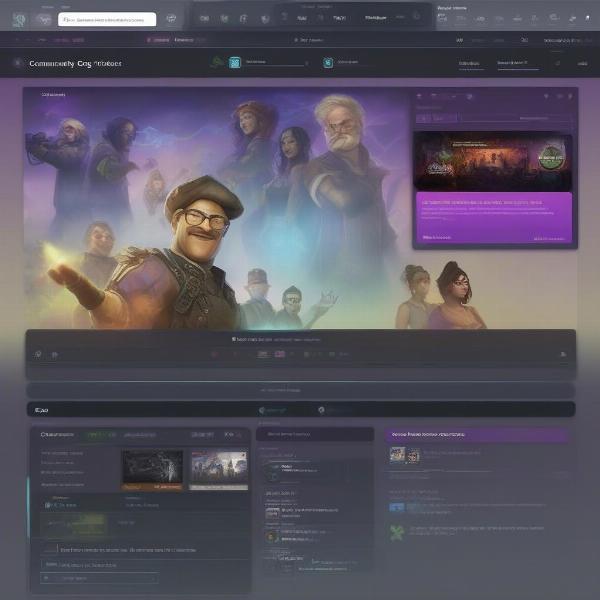The height and width of the screenshot is (600, 600).
Task: Select the second teal square icon in the Community header
Action: [x=328, y=63]
